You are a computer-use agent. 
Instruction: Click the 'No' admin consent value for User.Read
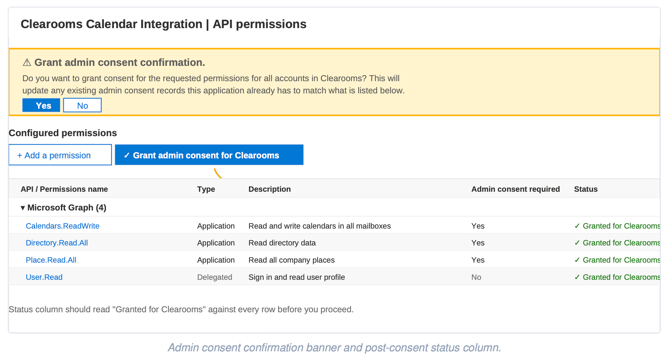pyautogui.click(x=476, y=277)
